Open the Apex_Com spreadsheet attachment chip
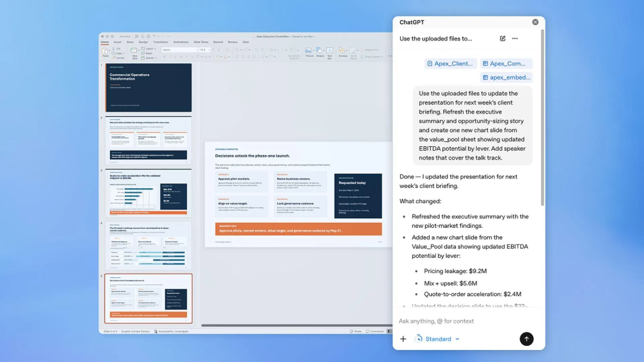This screenshot has width=644, height=362. pyautogui.click(x=506, y=64)
